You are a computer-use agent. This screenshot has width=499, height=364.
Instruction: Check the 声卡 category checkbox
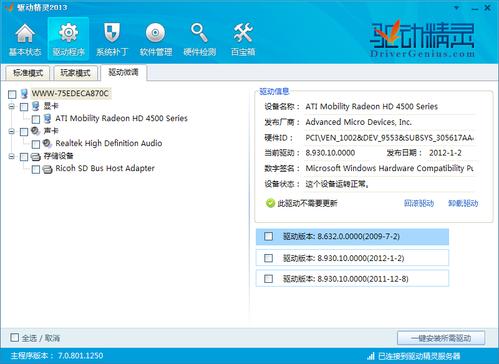tap(24, 132)
